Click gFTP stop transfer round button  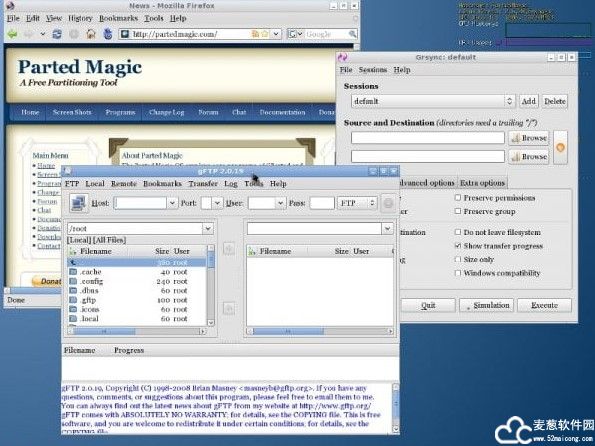tap(388, 203)
